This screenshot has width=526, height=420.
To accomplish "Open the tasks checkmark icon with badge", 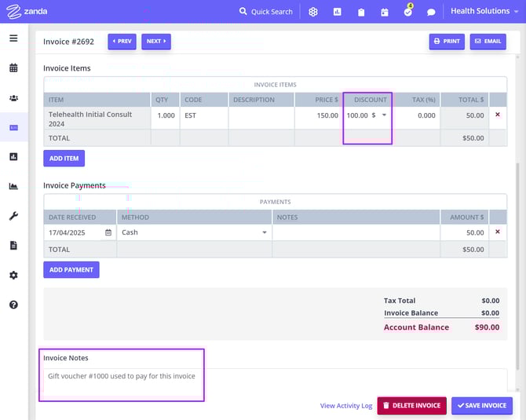I will click(x=407, y=12).
